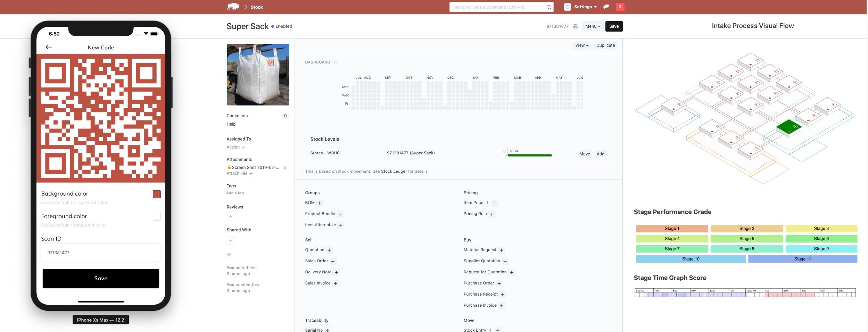The width and height of the screenshot is (868, 332).
Task: Click the search magnifier icon
Action: click(x=549, y=7)
